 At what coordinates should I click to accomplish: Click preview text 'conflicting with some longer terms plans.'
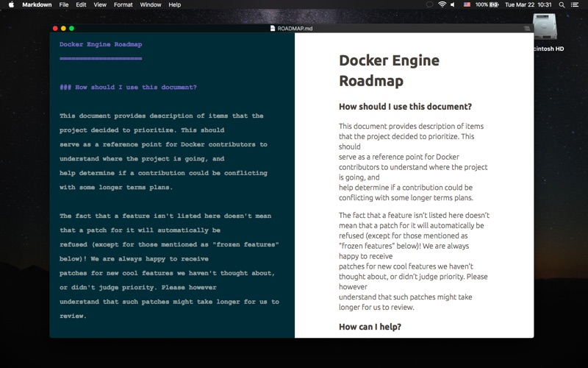tap(406, 197)
